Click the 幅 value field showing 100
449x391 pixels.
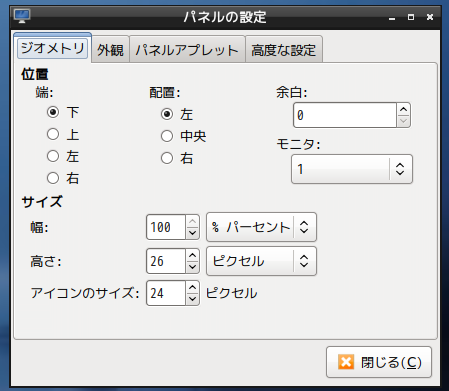pyautogui.click(x=166, y=227)
